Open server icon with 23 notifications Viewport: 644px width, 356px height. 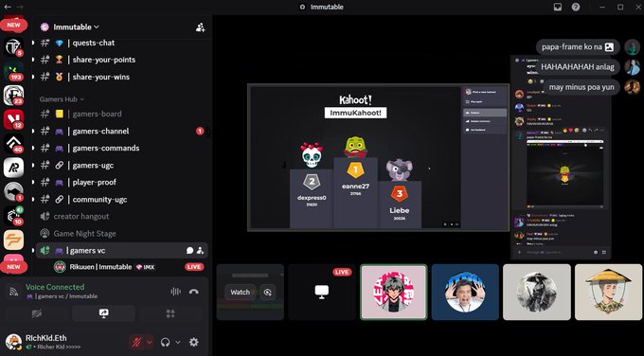[13, 96]
